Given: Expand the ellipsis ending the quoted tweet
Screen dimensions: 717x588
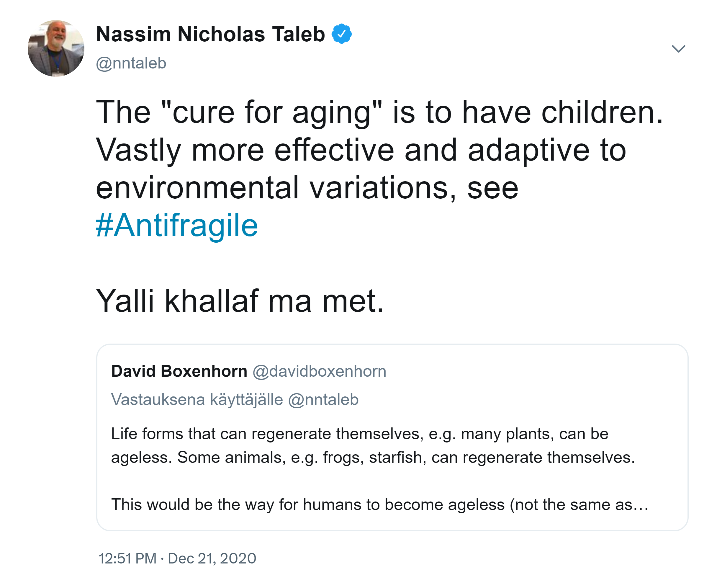Looking at the screenshot, I should (641, 505).
